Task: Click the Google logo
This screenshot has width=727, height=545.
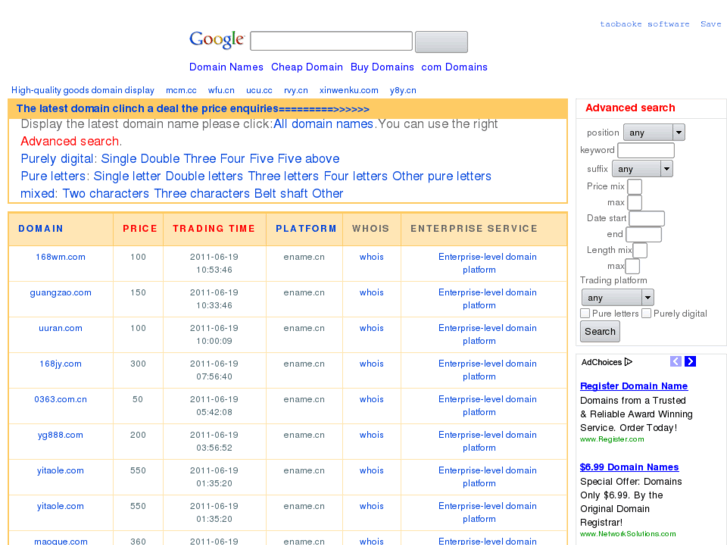Action: click(x=217, y=40)
